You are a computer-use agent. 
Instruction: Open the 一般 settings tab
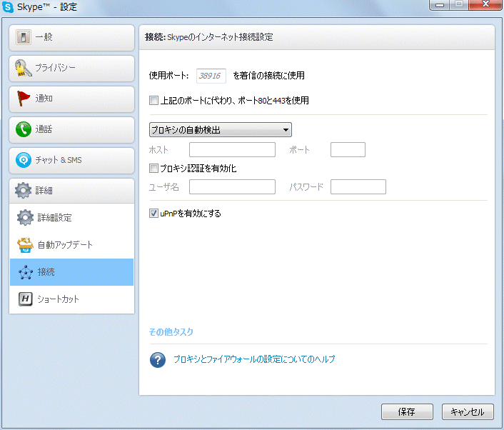(71, 38)
